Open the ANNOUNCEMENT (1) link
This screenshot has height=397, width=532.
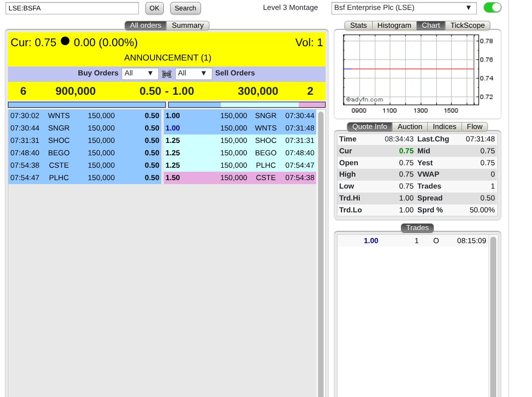(x=168, y=58)
